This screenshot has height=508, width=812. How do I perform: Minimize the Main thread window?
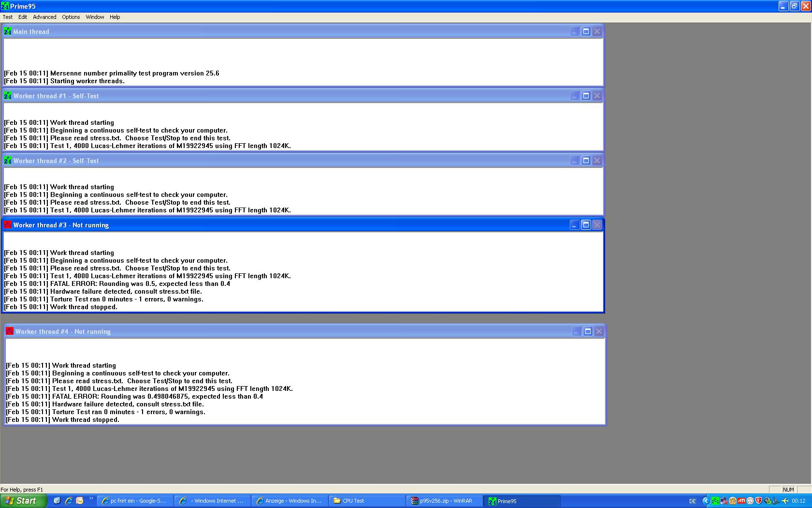click(x=574, y=31)
